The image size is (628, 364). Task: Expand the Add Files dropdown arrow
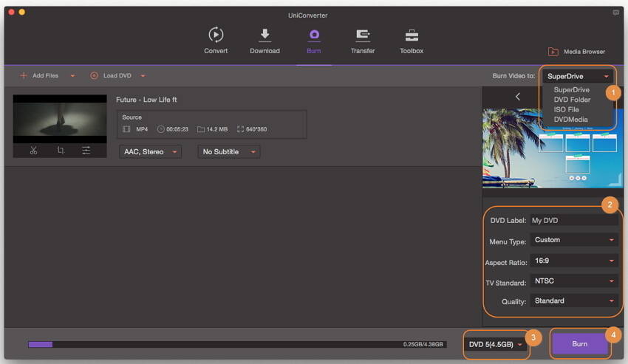click(x=72, y=76)
